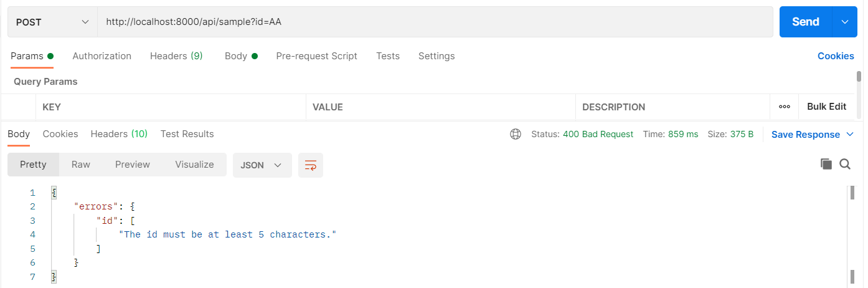Click the response body vertical scrollbar
This screenshot has height=288, width=868.
(x=852, y=235)
